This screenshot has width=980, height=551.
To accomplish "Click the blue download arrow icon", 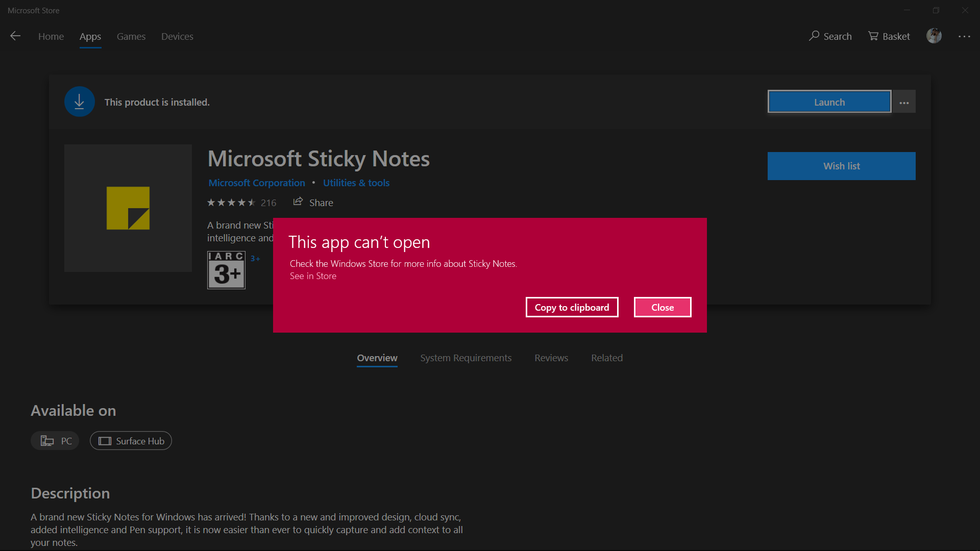I will [79, 102].
